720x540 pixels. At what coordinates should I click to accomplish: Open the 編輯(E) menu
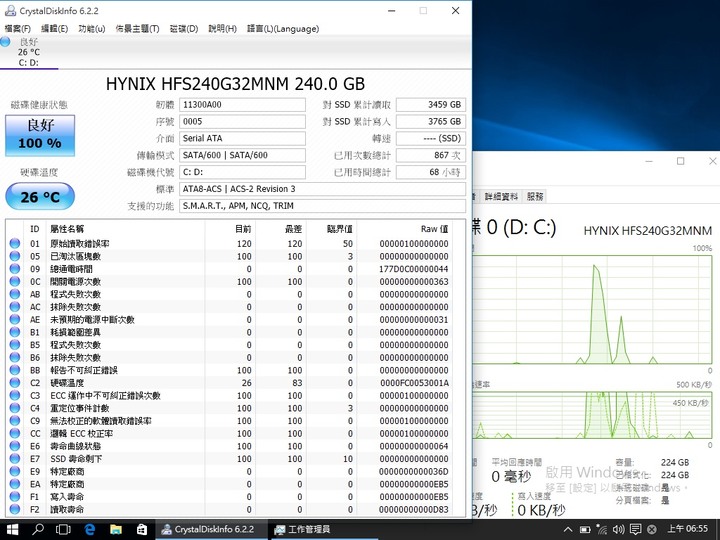[x=55, y=28]
